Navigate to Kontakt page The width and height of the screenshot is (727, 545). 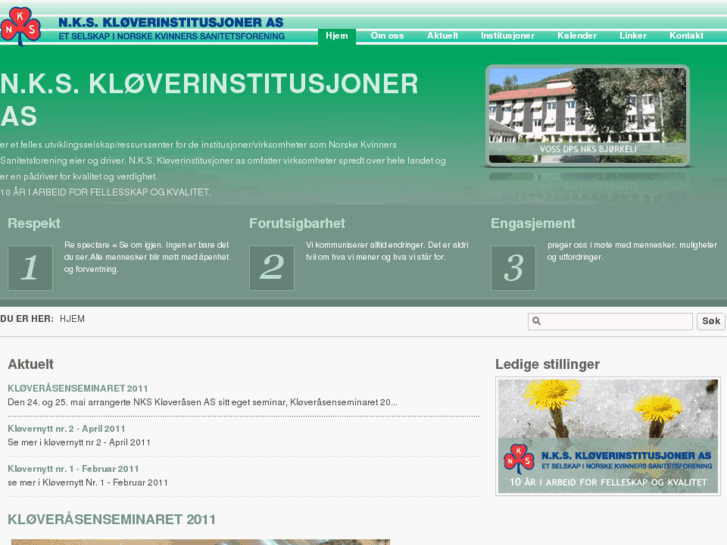[x=686, y=36]
